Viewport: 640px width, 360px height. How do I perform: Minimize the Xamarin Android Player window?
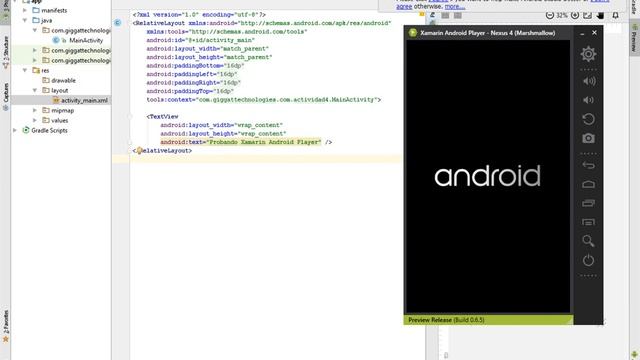582,33
